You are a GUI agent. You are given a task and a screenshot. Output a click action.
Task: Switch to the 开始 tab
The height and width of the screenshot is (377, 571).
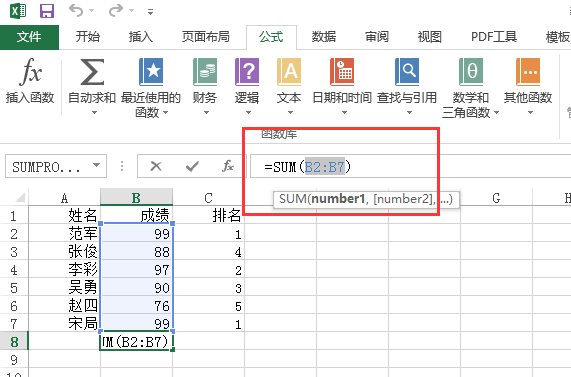pyautogui.click(x=87, y=37)
